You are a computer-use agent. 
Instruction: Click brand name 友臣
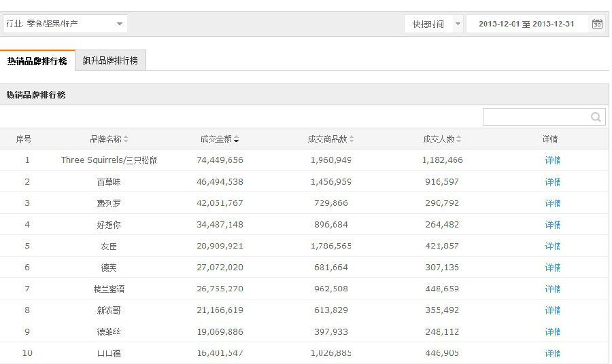pyautogui.click(x=109, y=247)
